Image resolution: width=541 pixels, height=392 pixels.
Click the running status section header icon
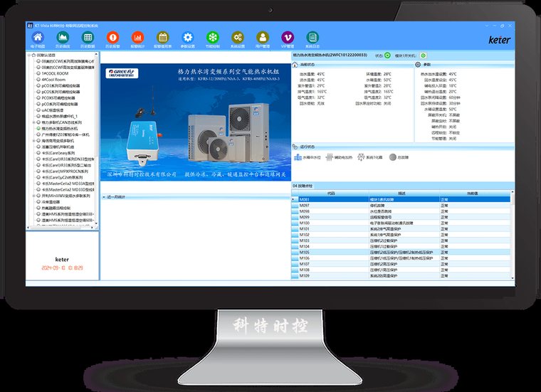295,147
